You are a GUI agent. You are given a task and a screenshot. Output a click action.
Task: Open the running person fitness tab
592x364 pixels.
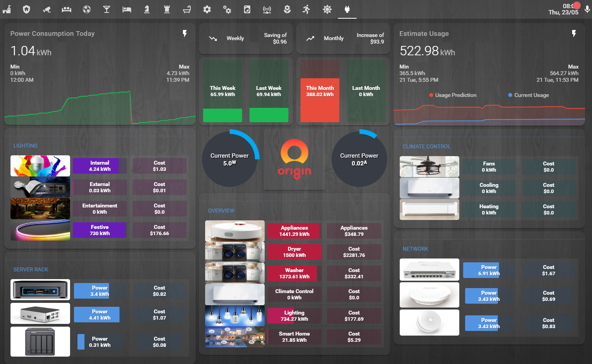pyautogui.click(x=307, y=9)
